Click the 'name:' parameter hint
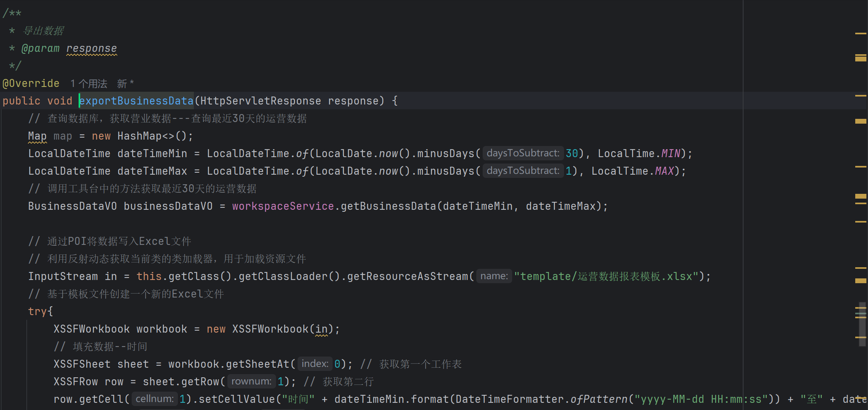868x410 pixels. tap(494, 276)
